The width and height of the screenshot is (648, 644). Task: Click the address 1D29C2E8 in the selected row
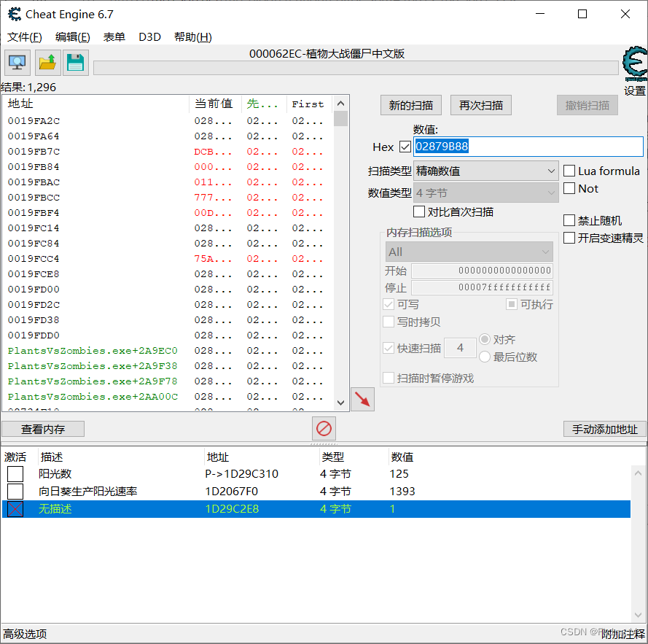pos(232,509)
